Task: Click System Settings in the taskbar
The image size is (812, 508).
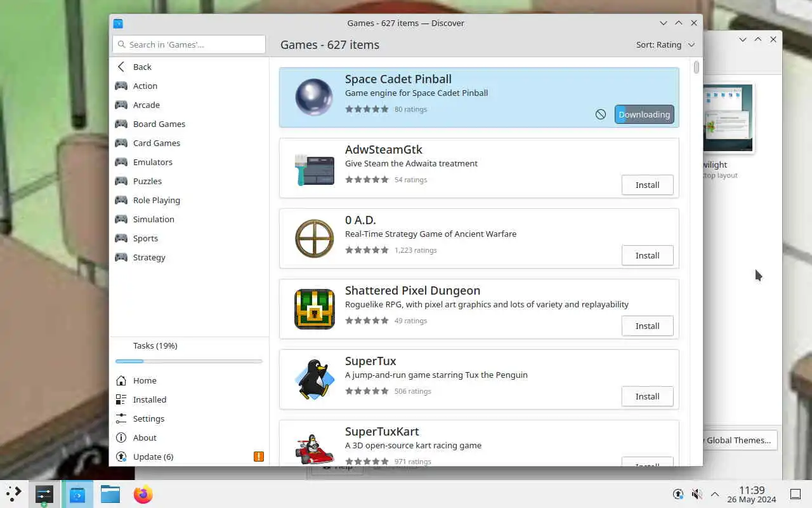Action: tap(44, 494)
